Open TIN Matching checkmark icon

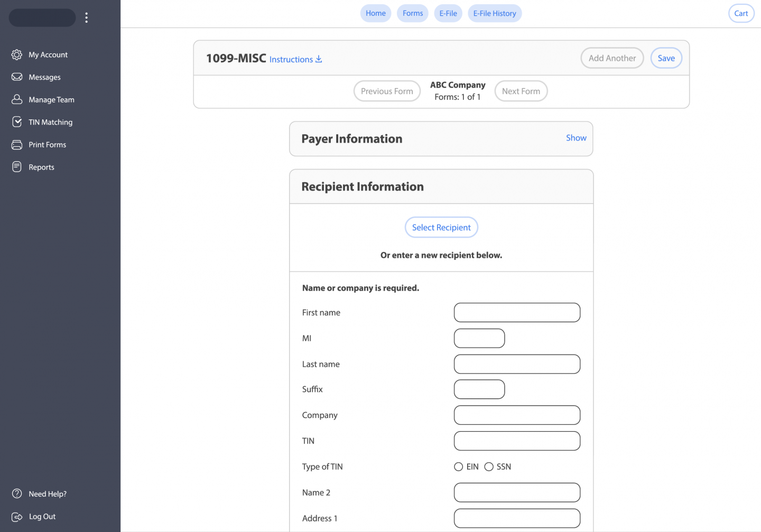click(17, 122)
